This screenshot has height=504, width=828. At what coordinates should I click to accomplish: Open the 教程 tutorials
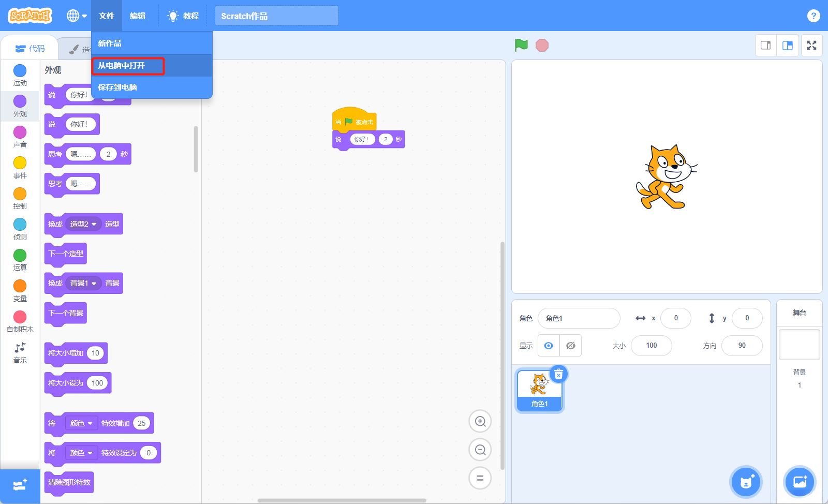point(183,16)
